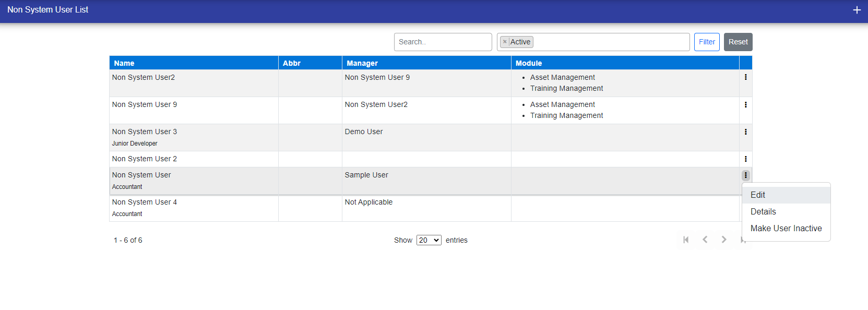This screenshot has width=868, height=310.
Task: Open the status filter selection box
Action: [x=610, y=42]
